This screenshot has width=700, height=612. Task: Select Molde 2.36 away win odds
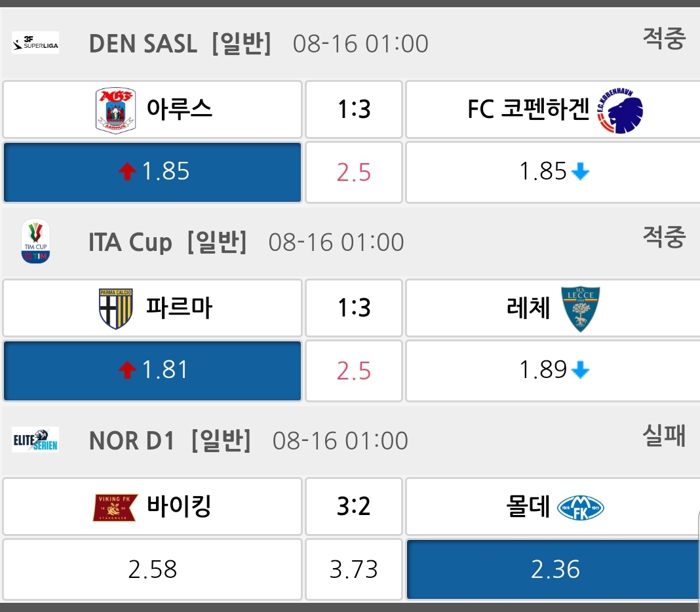point(554,569)
